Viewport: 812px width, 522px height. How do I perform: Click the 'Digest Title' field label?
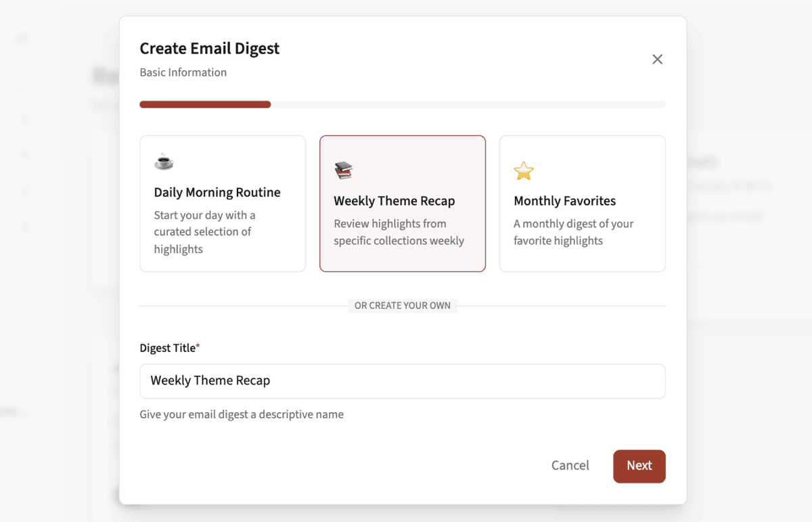click(170, 348)
